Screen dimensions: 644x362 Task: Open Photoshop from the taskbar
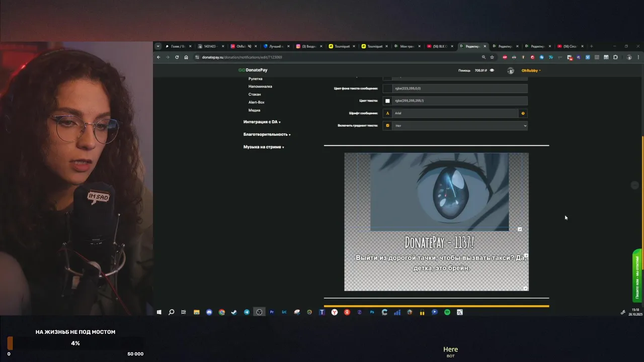pyautogui.click(x=372, y=312)
